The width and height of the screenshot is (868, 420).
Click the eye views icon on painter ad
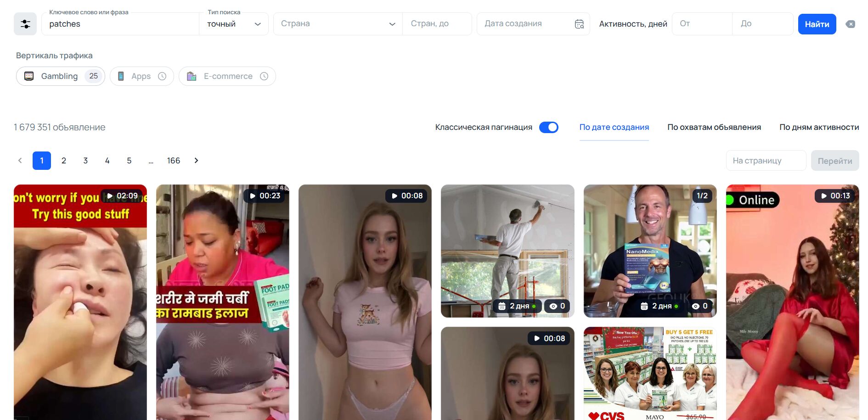[553, 306]
